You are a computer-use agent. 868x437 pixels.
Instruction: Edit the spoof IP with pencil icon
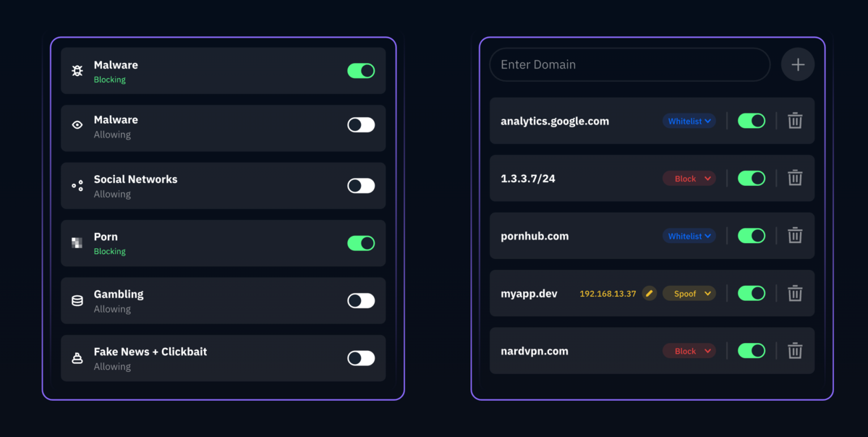click(650, 293)
